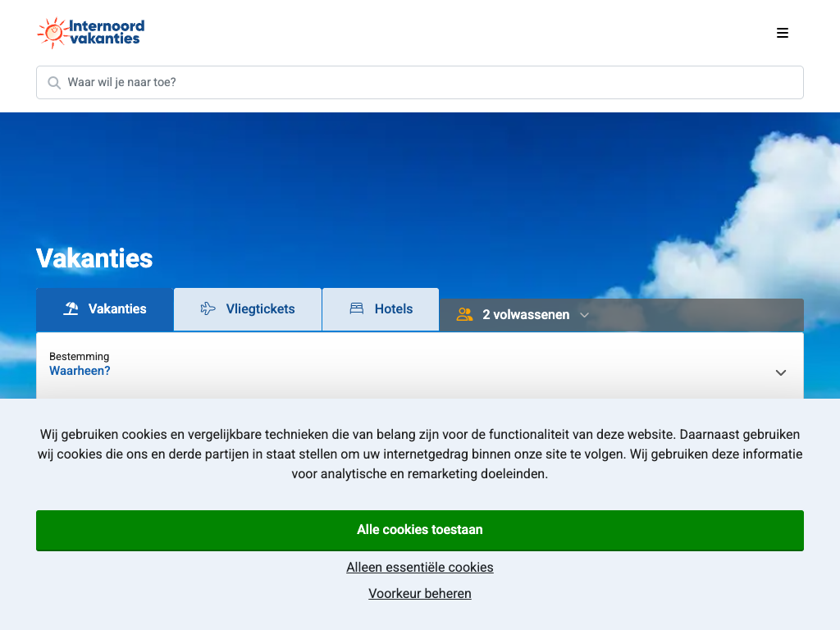Accept all cookies with Alle cookies toestaan
This screenshot has width=840, height=630.
[419, 530]
